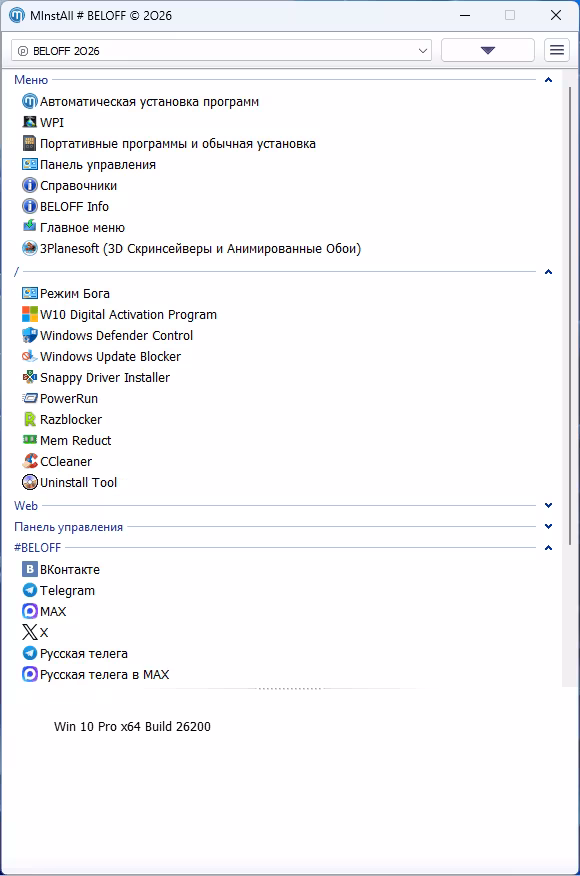Click the Snappy Driver Installer icon
Screen dimensions: 580x876
click(x=30, y=378)
